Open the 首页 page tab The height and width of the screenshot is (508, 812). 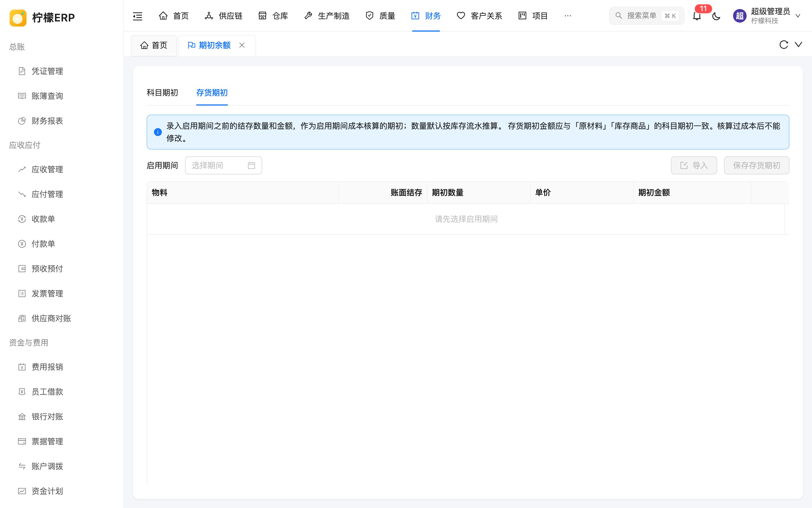click(154, 45)
